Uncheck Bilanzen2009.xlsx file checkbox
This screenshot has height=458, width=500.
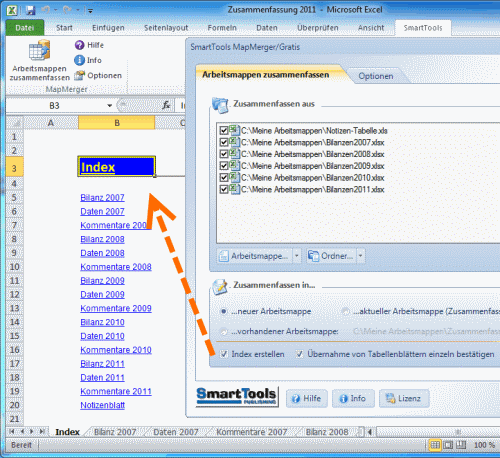click(x=224, y=166)
